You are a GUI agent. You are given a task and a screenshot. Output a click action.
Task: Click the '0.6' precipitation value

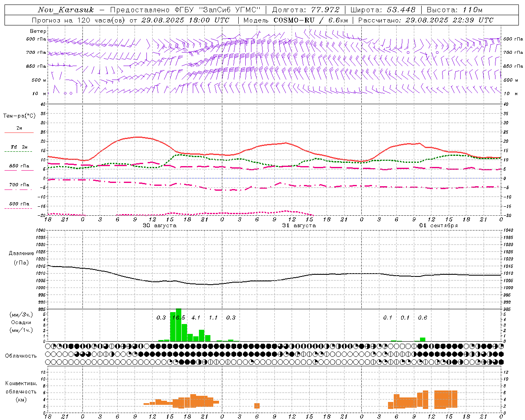point(422,318)
